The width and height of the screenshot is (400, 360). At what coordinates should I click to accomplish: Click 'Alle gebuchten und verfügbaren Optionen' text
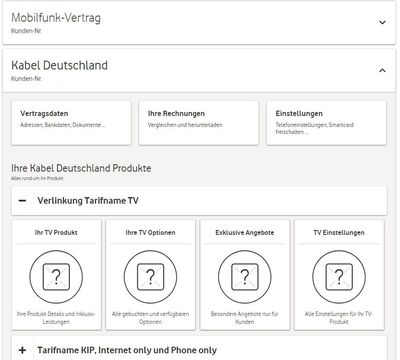click(150, 318)
